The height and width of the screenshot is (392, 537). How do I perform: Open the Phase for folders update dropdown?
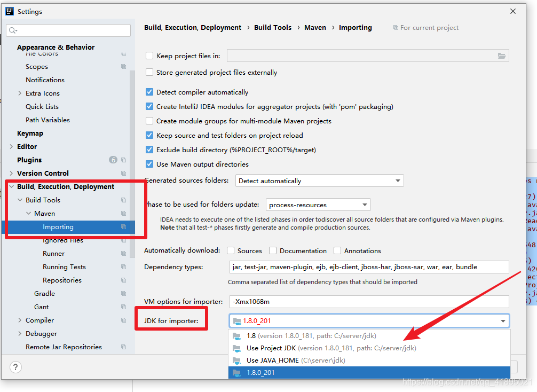coord(318,205)
